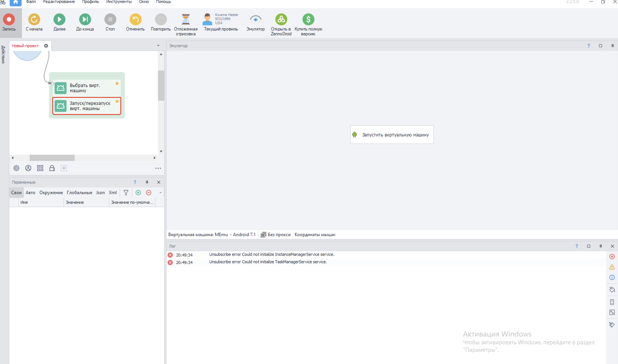
Task: Click Купить полную версию dollar icon
Action: click(308, 19)
